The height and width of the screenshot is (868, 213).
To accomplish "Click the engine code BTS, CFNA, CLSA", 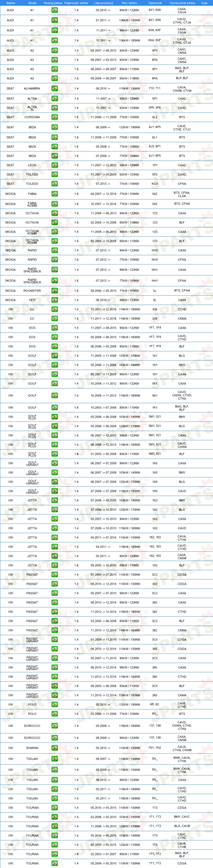I will click(182, 194).
